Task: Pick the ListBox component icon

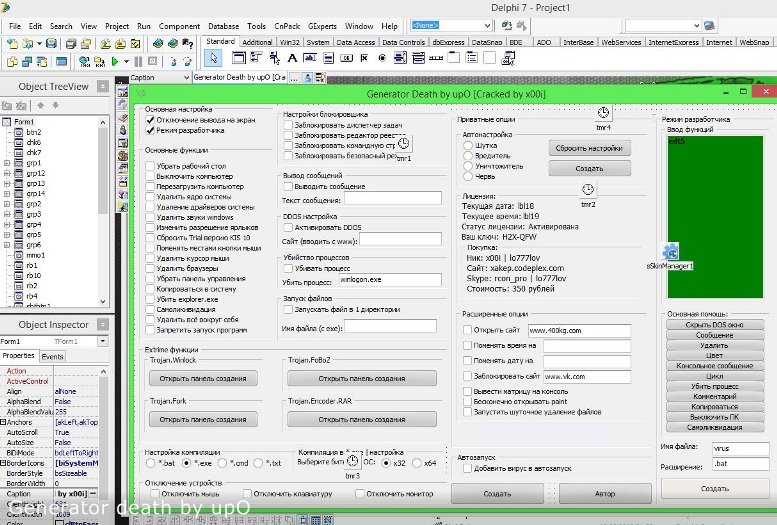Action: pyautogui.click(x=400, y=58)
